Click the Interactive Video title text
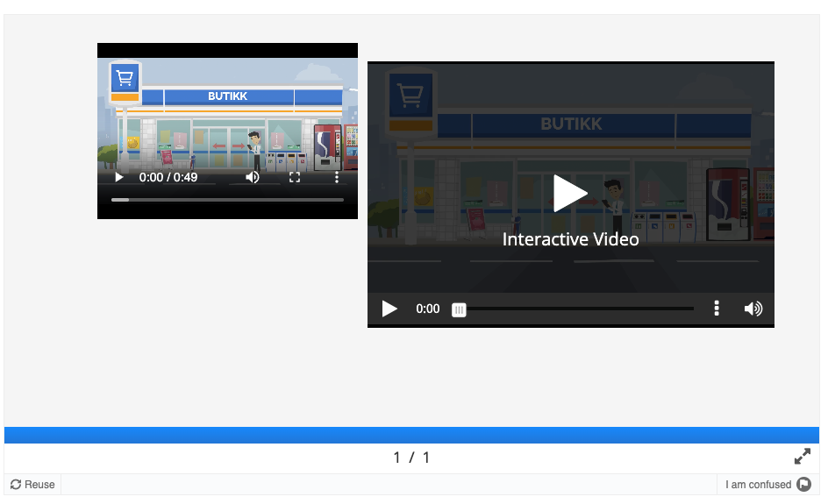Viewport: 828px width, 504px height. tap(570, 239)
